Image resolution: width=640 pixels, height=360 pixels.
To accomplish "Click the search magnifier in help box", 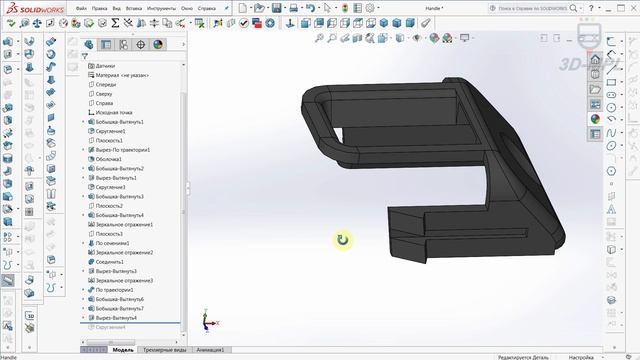I will [x=573, y=8].
